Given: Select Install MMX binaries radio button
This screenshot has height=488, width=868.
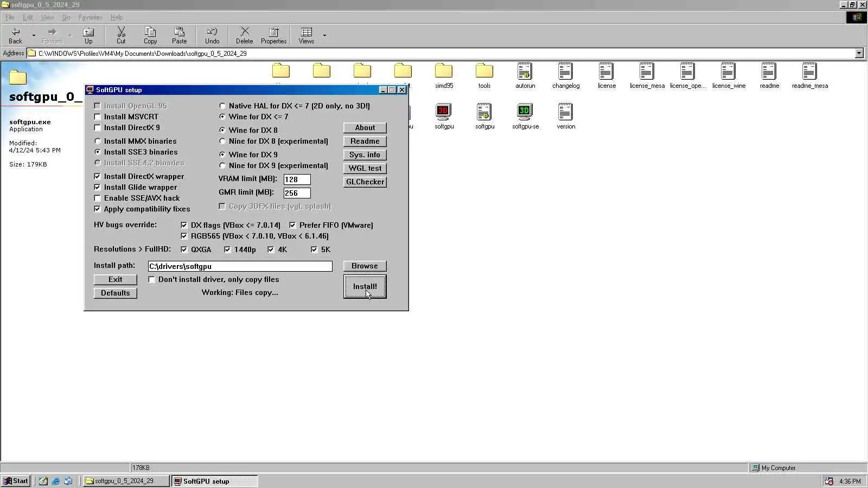Looking at the screenshot, I should (x=98, y=141).
